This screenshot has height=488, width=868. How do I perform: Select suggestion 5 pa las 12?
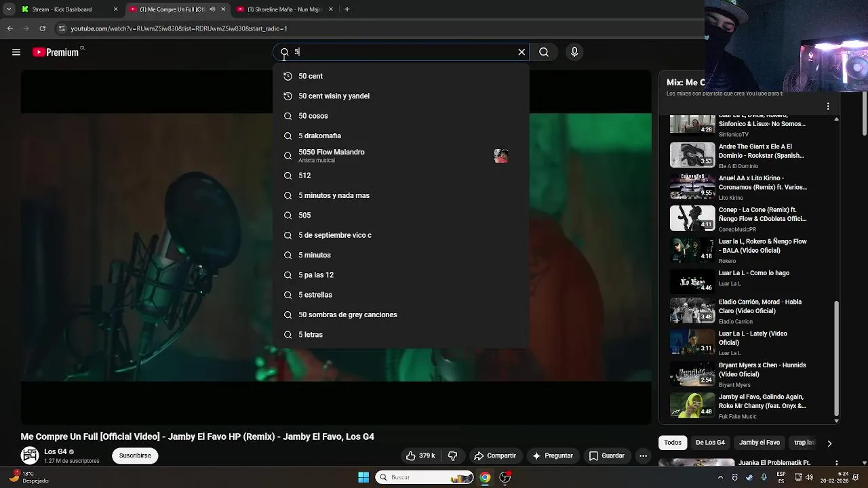pos(401,275)
